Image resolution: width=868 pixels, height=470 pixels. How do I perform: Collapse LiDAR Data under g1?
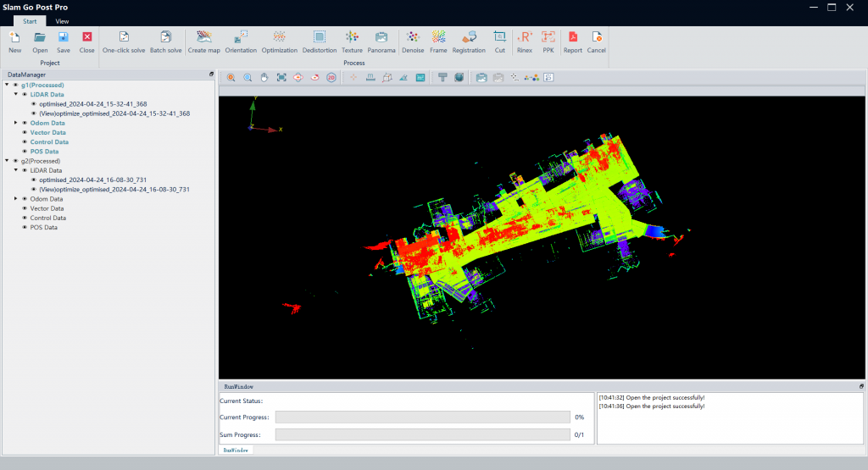click(15, 95)
